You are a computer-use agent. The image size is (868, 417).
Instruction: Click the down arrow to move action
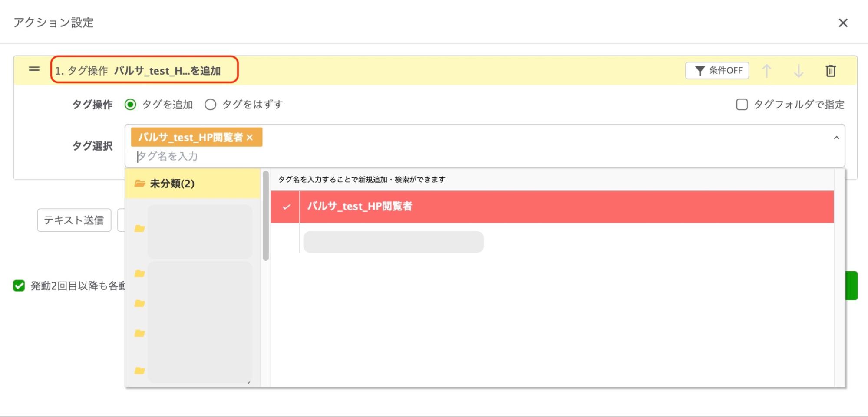coord(799,70)
